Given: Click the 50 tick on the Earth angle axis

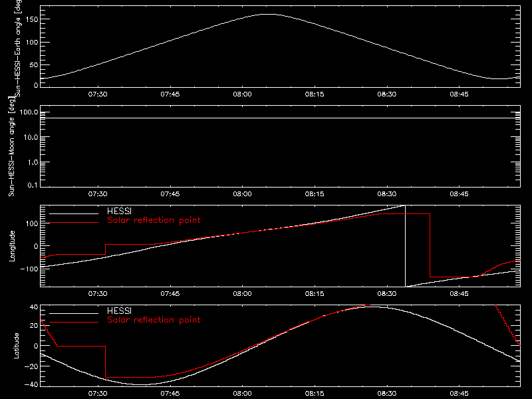Looking at the screenshot, I should (34, 65).
